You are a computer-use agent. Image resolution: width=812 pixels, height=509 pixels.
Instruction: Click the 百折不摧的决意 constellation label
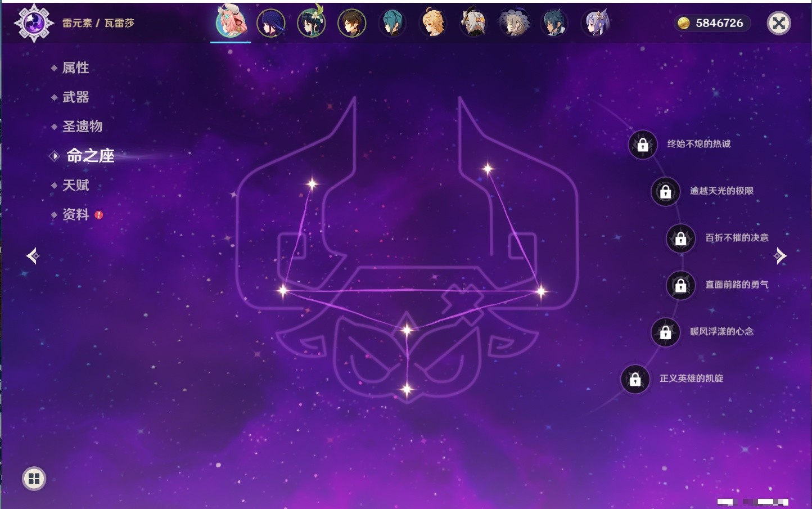737,237
